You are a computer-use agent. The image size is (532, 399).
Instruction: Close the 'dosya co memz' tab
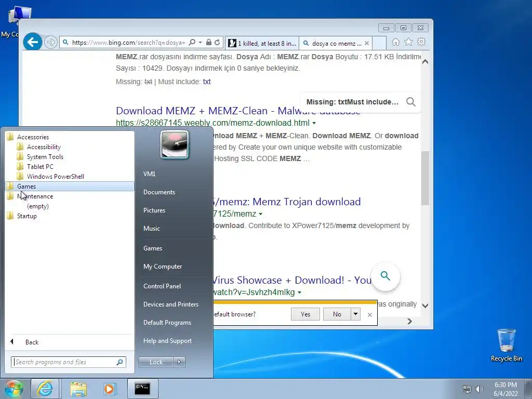pyautogui.click(x=367, y=43)
